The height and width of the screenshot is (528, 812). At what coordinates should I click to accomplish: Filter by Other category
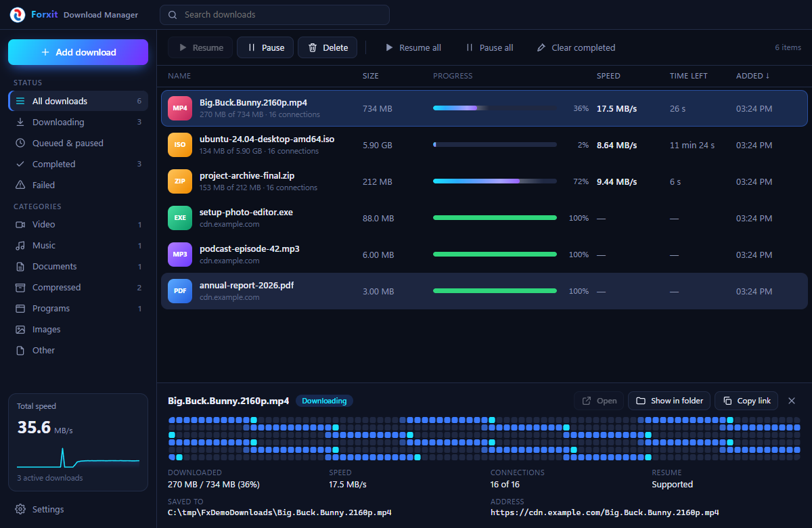[x=78, y=350]
